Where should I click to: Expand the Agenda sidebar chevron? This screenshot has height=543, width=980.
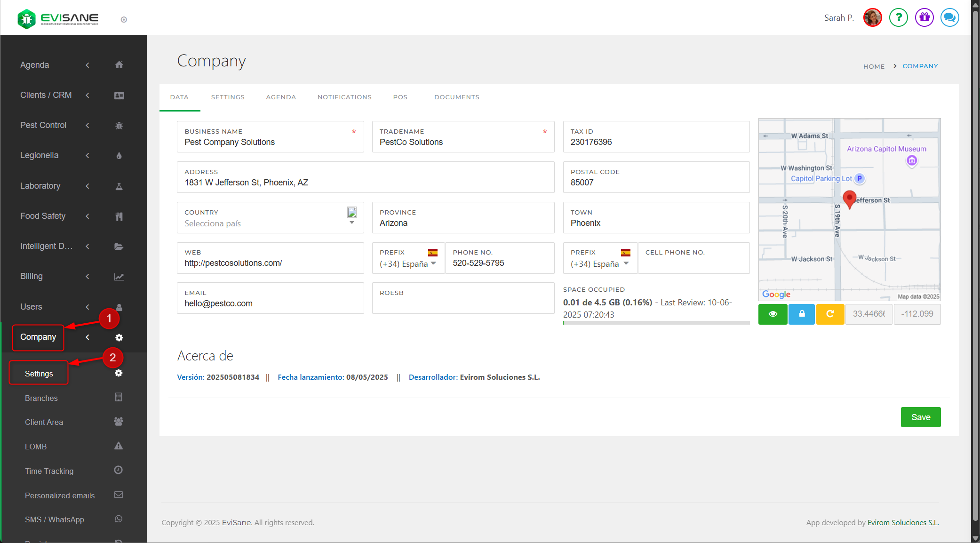click(x=88, y=65)
